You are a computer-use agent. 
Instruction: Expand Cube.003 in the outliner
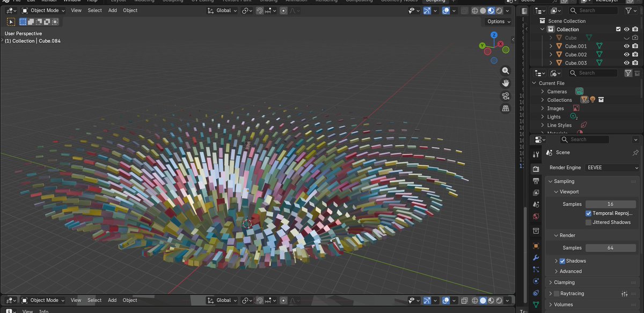tap(551, 63)
